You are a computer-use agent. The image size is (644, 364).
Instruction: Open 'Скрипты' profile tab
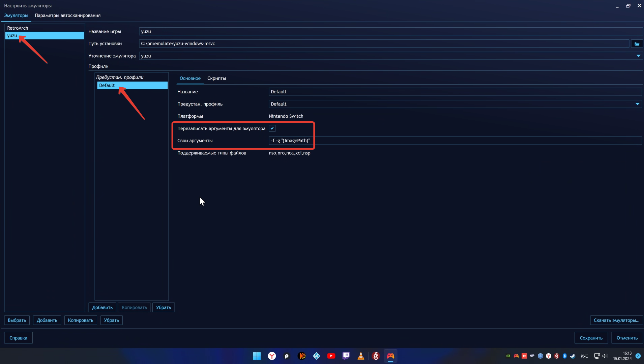216,78
